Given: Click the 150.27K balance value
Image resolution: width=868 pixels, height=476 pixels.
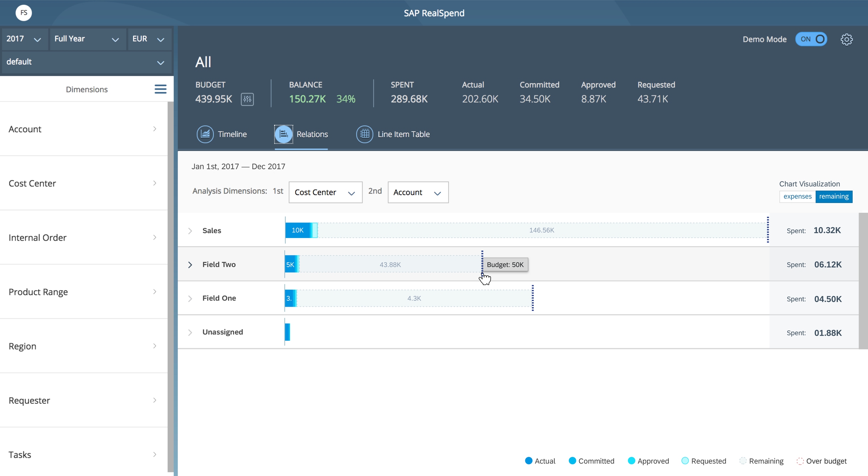Looking at the screenshot, I should [x=307, y=99].
